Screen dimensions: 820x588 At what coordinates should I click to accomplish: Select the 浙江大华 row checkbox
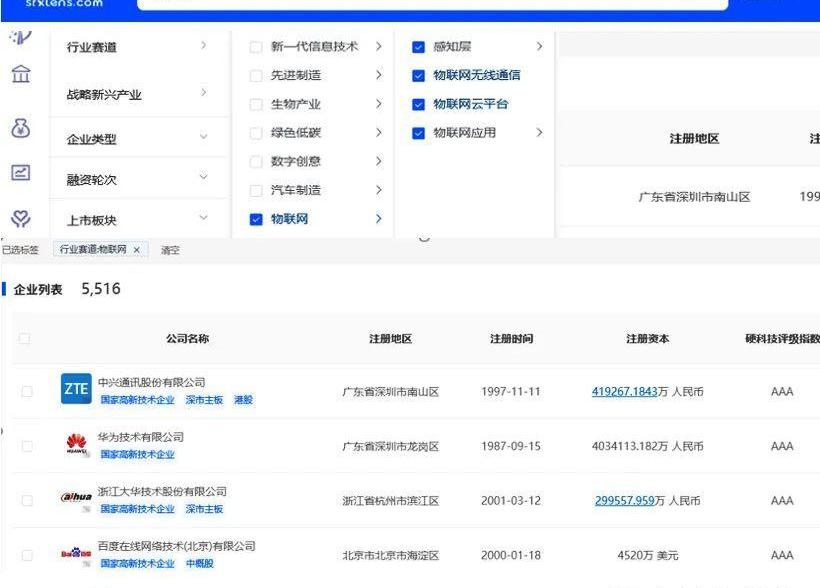pos(27,501)
